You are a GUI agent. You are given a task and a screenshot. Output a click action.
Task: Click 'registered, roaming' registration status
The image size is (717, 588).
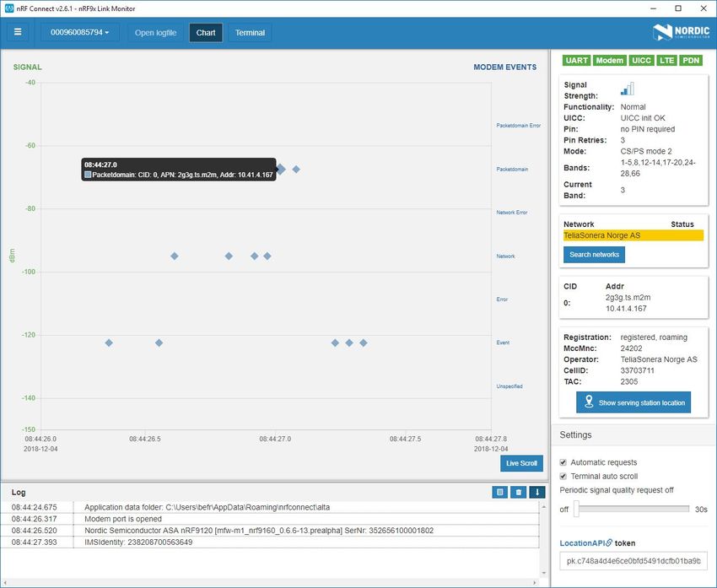tap(654, 337)
